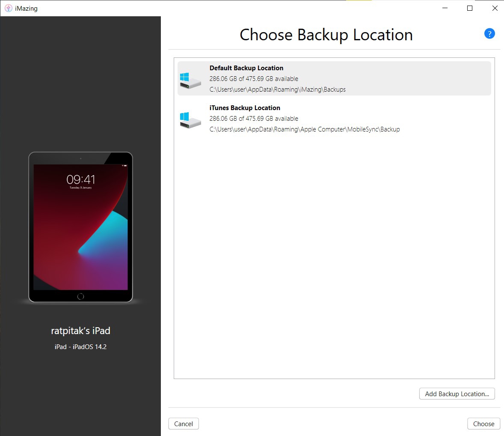The height and width of the screenshot is (436, 504).
Task: Click available space text under iTunes Backup Location
Action: [254, 119]
